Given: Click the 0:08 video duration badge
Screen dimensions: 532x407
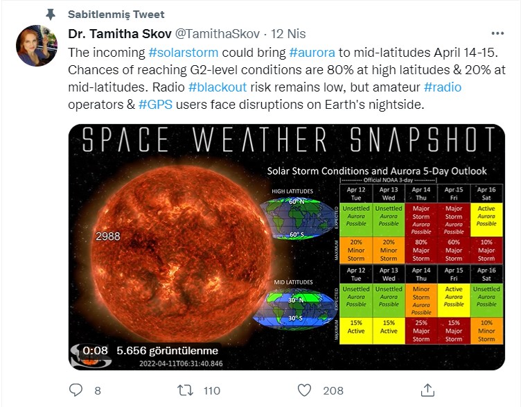Looking at the screenshot, I should coord(95,350).
